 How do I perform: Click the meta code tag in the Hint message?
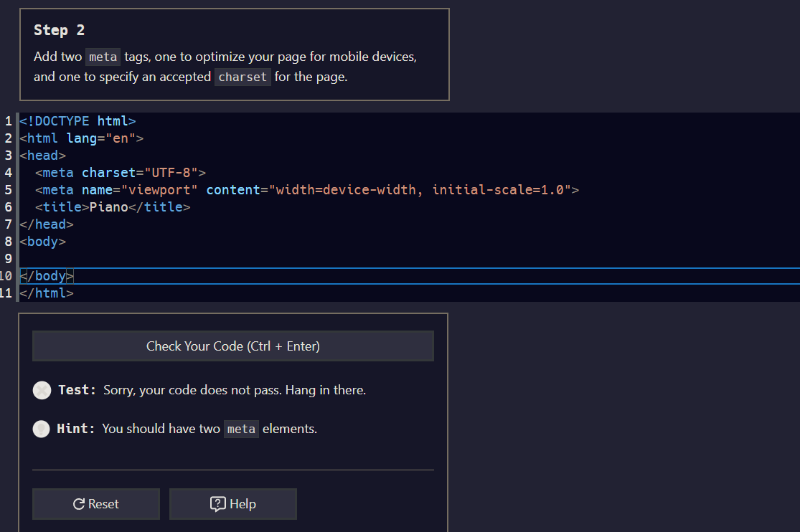coord(241,429)
